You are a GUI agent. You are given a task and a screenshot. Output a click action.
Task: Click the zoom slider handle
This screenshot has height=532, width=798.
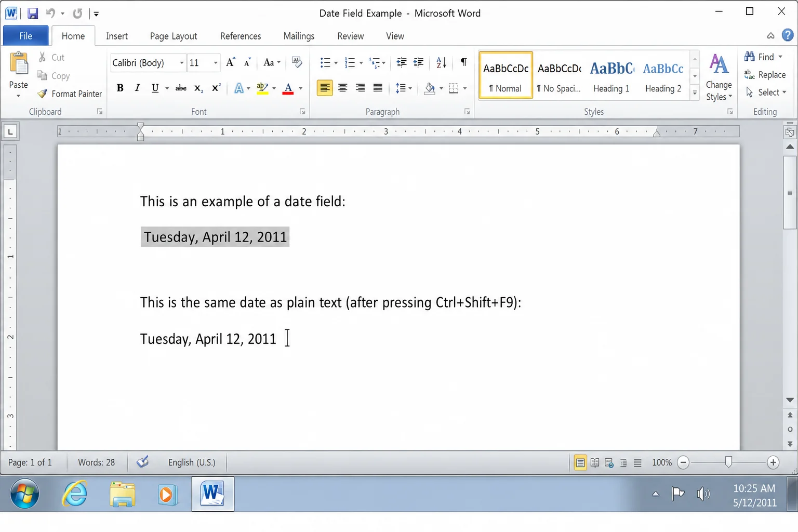click(728, 462)
